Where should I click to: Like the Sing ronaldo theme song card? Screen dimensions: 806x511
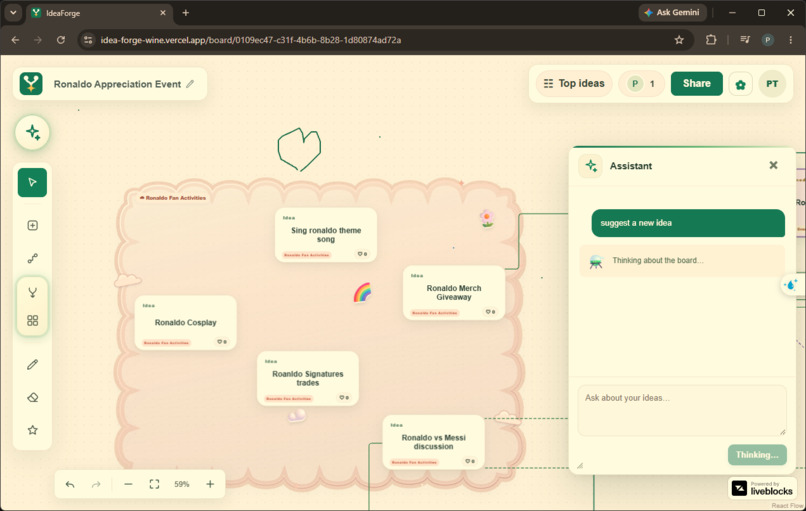(x=362, y=254)
